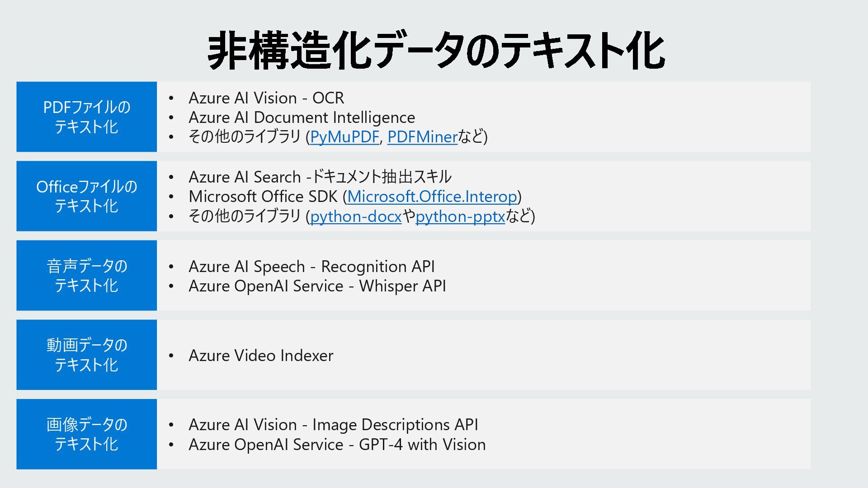Open the python-pptx link
Viewport: 868px width, 488px height.
click(460, 216)
